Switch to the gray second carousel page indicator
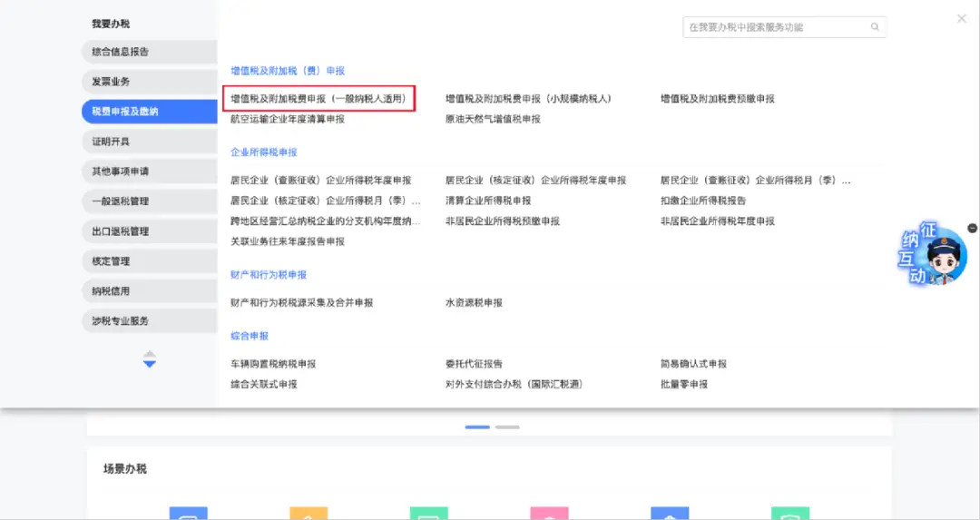980x520 pixels. point(507,427)
